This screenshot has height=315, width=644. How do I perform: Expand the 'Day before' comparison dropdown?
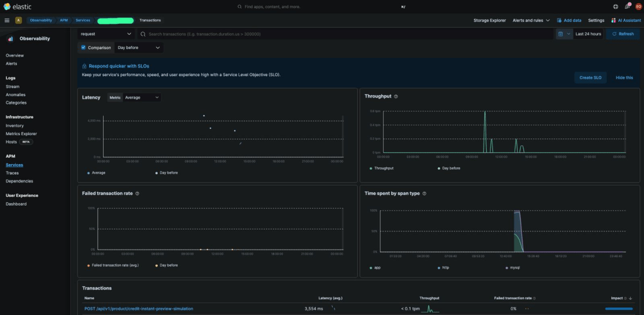click(x=138, y=47)
